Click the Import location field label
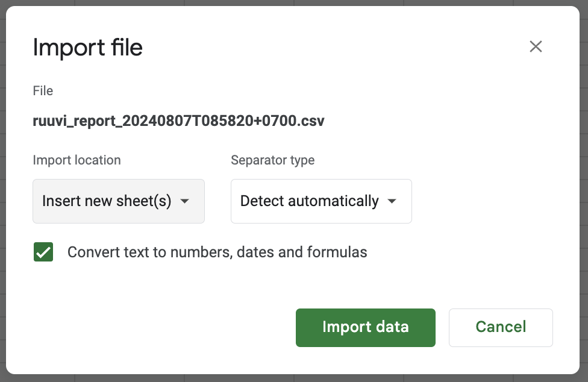The image size is (588, 382). click(x=77, y=160)
